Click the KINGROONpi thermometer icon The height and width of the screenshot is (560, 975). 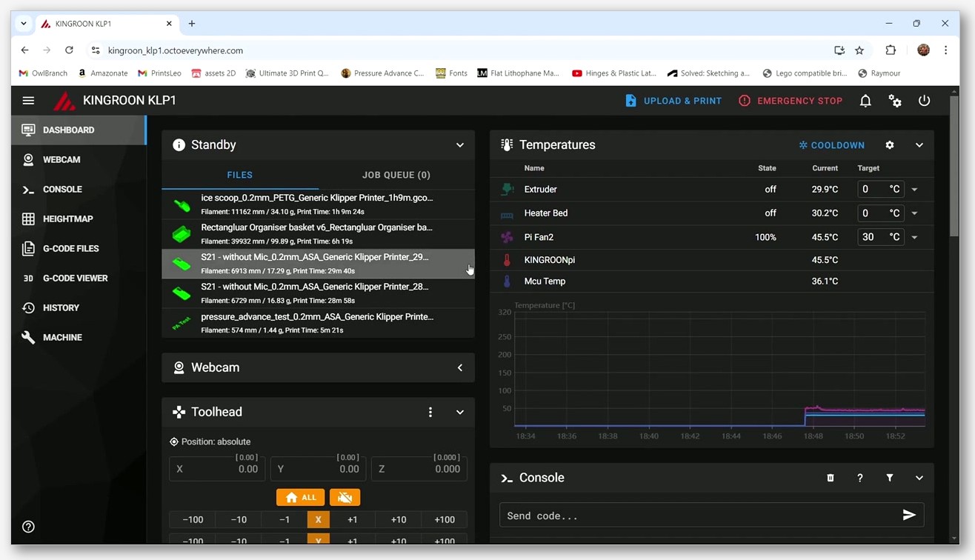tap(507, 260)
